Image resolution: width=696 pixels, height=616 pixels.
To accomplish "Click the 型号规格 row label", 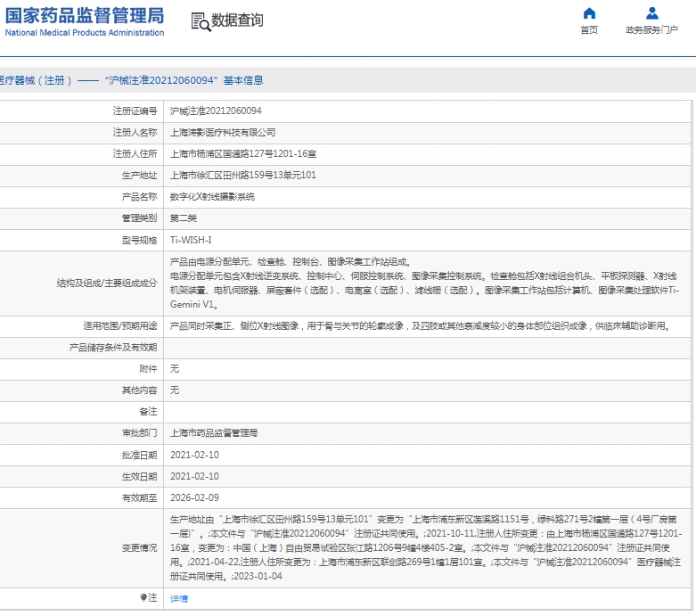I will [x=139, y=240].
